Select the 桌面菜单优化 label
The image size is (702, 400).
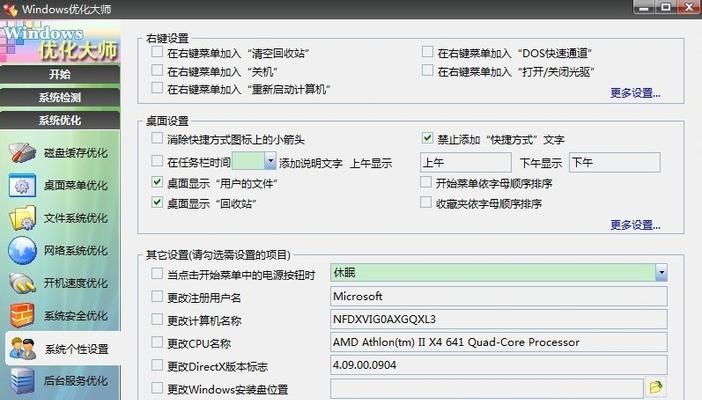coord(76,185)
